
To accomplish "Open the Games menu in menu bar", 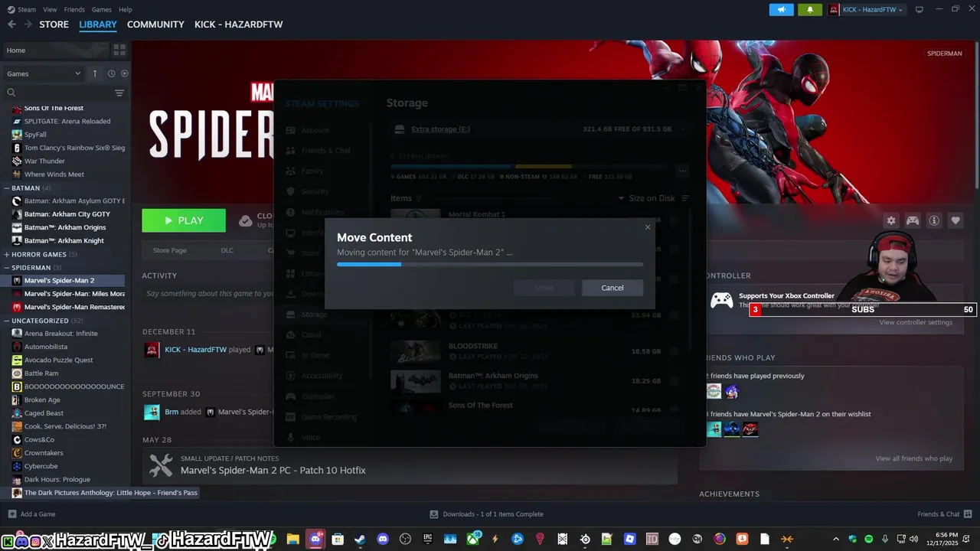I will [x=102, y=9].
